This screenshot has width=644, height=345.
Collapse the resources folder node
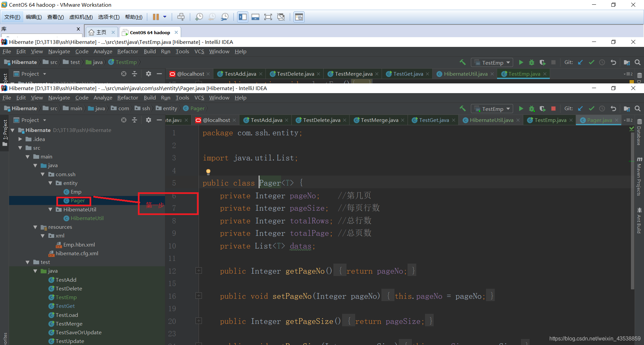(x=35, y=227)
